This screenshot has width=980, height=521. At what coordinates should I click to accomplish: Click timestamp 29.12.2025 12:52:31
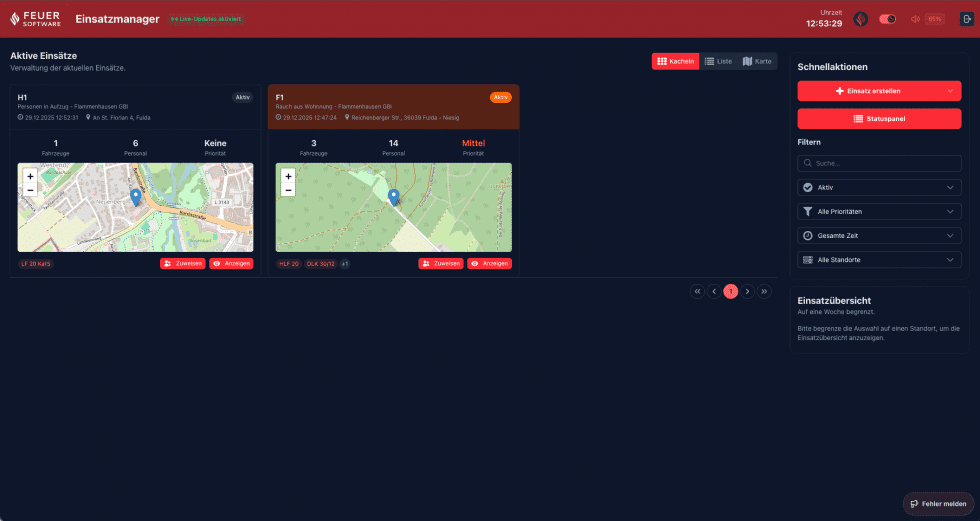[51, 117]
